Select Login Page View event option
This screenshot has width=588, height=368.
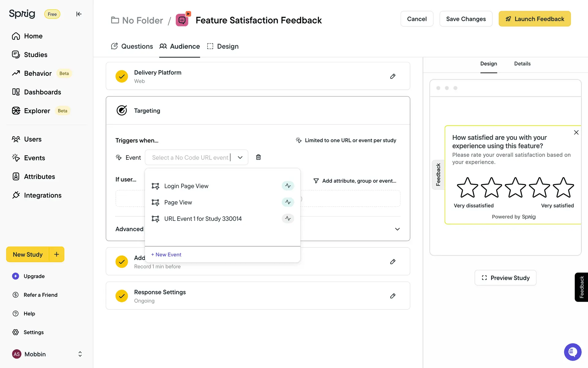(186, 186)
